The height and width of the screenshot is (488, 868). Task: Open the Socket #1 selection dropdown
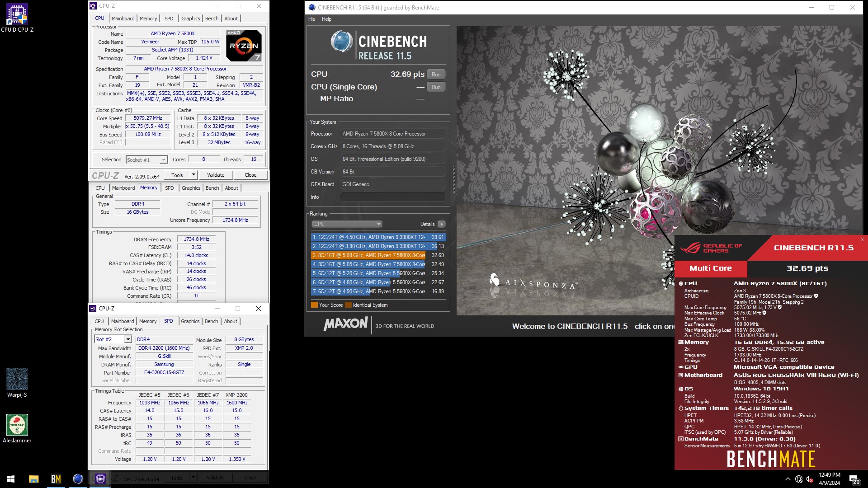click(146, 160)
